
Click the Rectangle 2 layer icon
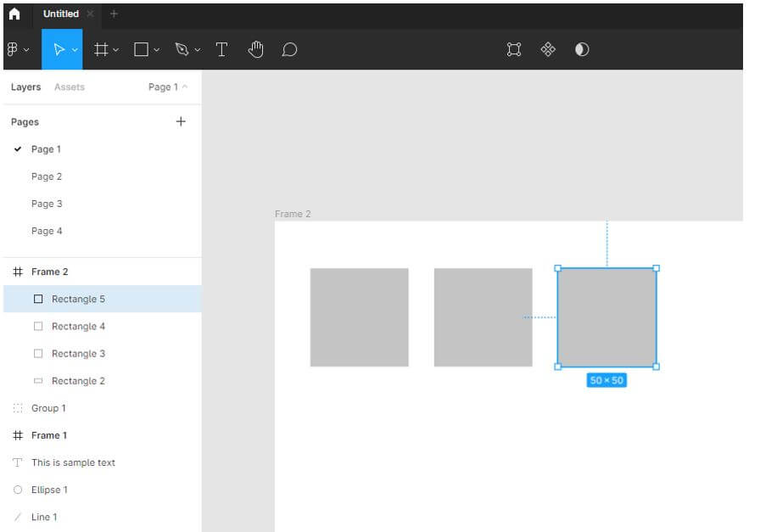(38, 381)
